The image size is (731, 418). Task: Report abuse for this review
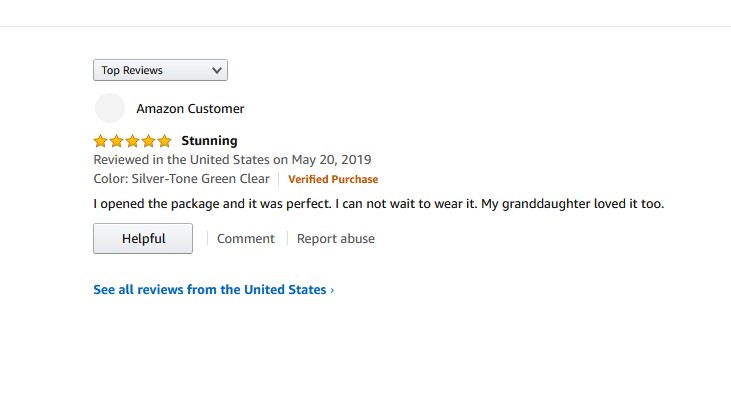(336, 239)
